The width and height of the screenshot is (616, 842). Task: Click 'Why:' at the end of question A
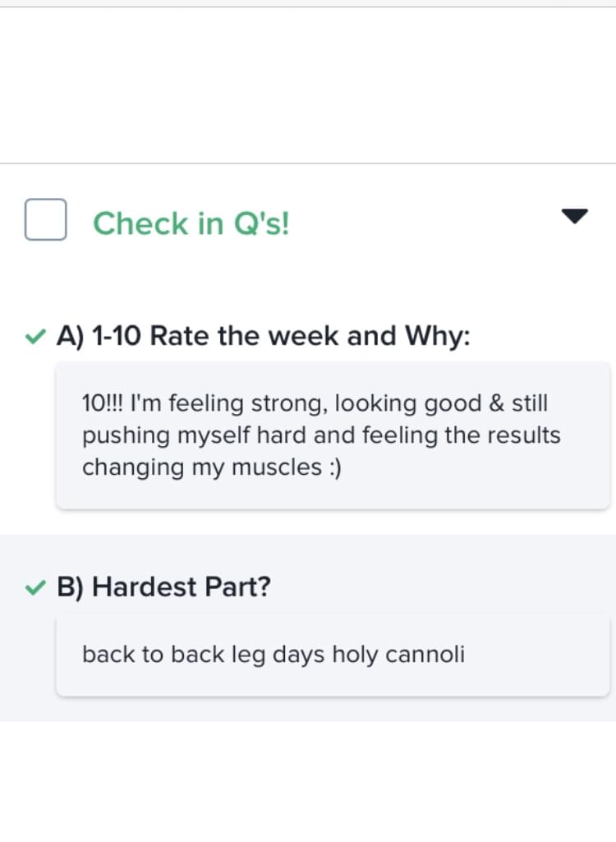[x=438, y=336]
